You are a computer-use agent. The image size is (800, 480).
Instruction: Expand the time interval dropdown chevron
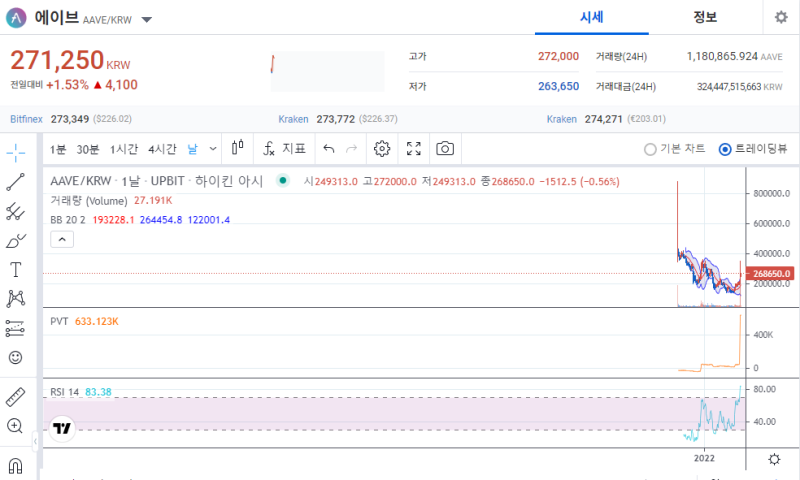pyautogui.click(x=213, y=149)
